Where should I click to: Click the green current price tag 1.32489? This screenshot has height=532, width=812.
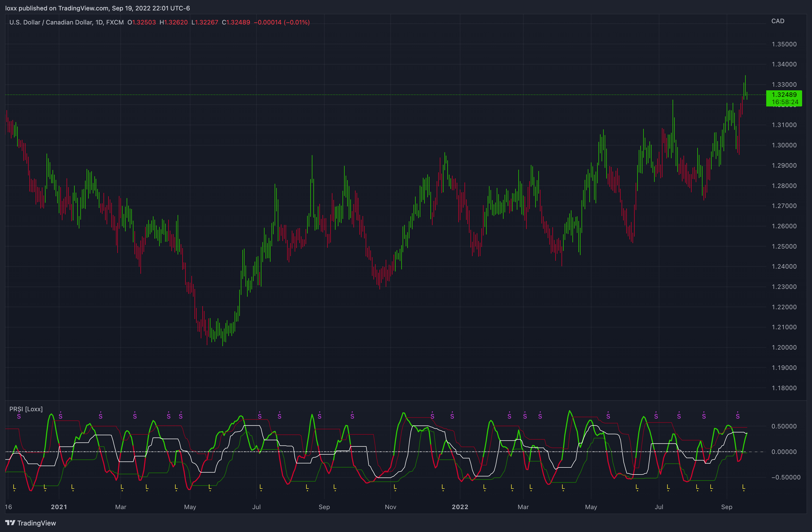click(x=784, y=94)
